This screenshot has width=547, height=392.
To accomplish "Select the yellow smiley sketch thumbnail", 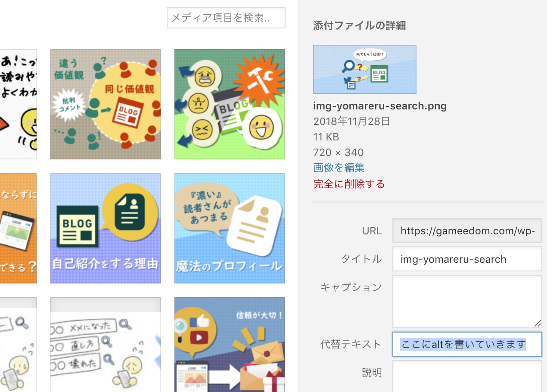I will tap(18, 104).
